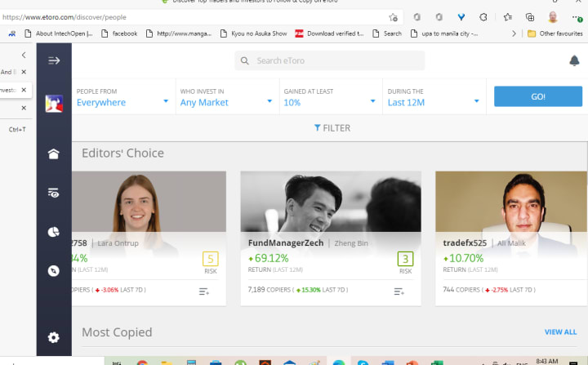Click the taskbar clock showing 8:43 AM
The image size is (588, 365).
546,361
